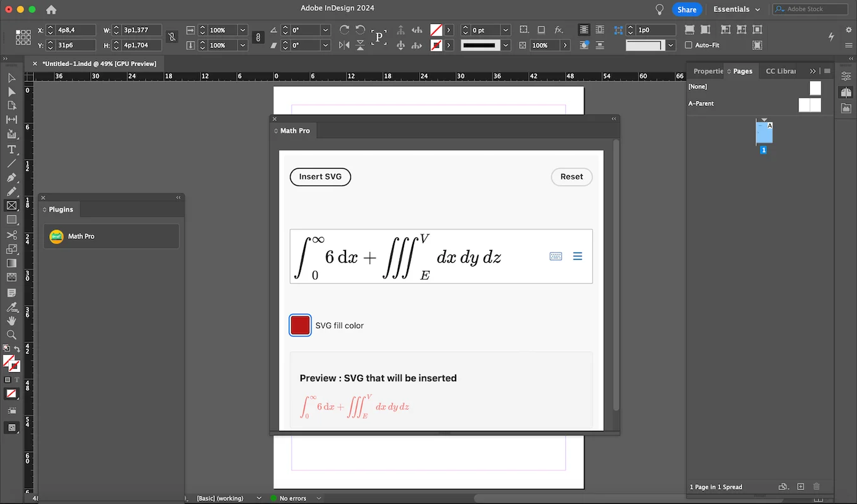Image resolution: width=857 pixels, height=504 pixels.
Task: Open the math field hamburger menu
Action: 577,256
